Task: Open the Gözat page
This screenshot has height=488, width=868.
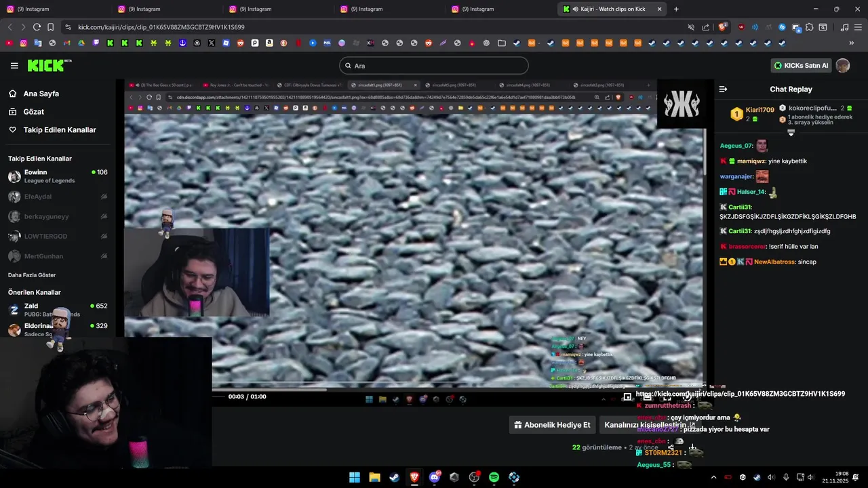Action: [34, 112]
